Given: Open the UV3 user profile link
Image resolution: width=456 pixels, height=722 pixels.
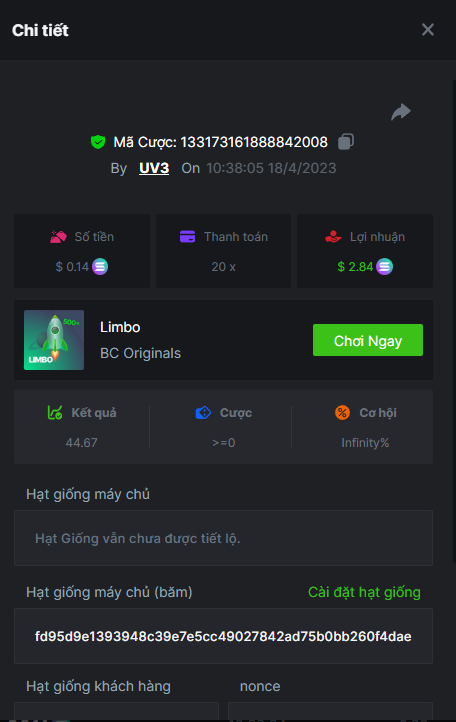Looking at the screenshot, I should pyautogui.click(x=154, y=169).
